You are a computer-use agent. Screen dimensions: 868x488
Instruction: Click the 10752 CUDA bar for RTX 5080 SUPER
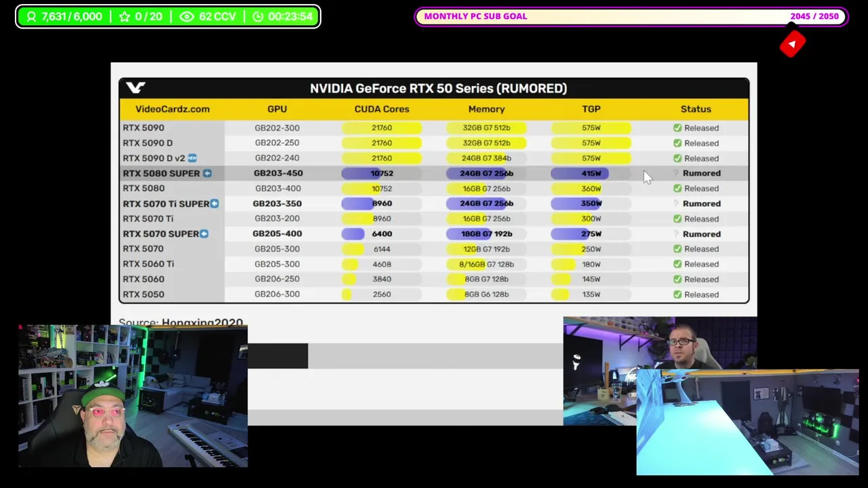[382, 174]
